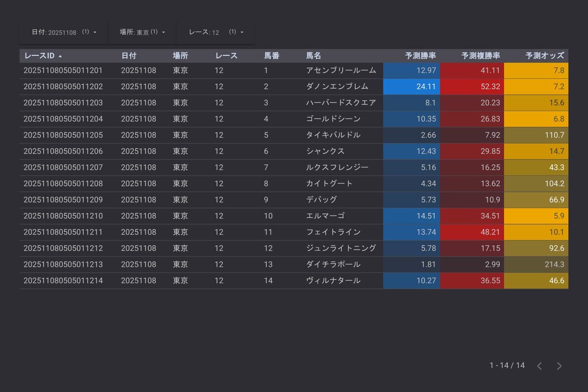Image resolution: width=588 pixels, height=392 pixels.
Task: Click place rate cell 41.11
Action: (x=472, y=71)
